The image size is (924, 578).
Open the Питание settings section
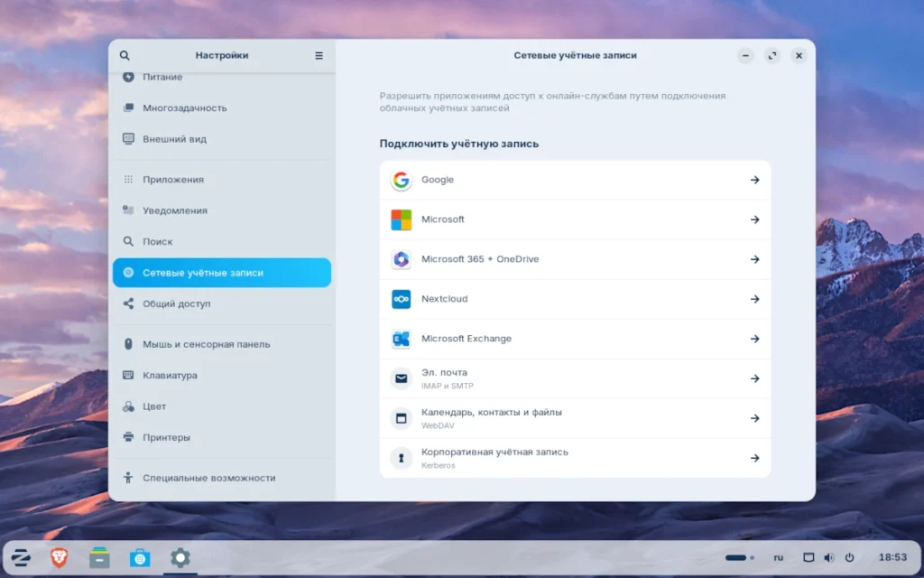222,77
